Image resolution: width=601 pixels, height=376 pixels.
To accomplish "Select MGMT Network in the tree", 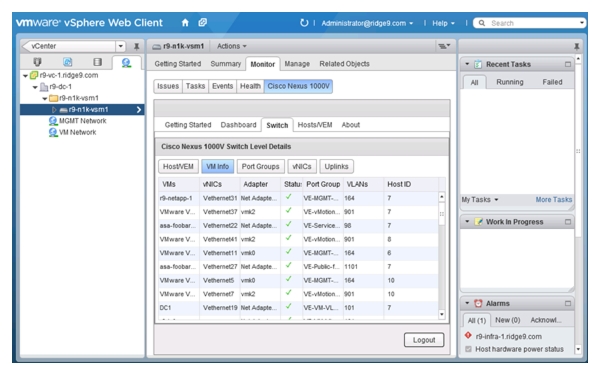I will (x=82, y=121).
